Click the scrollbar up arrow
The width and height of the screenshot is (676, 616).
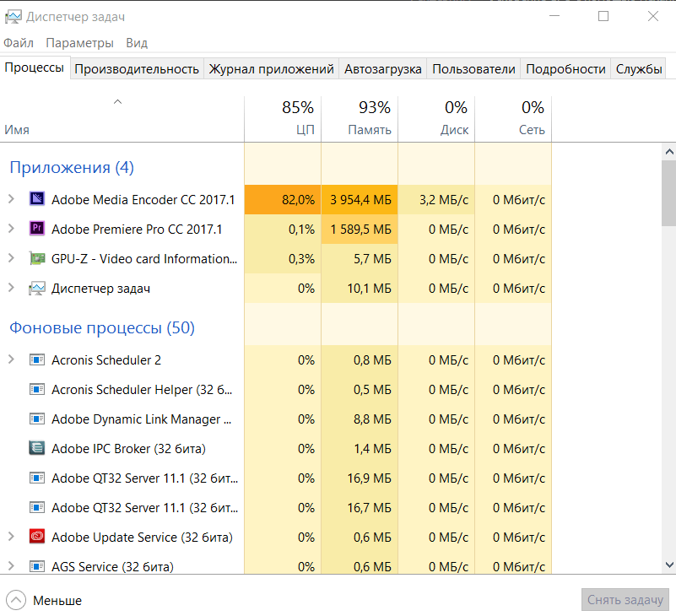tap(669, 152)
